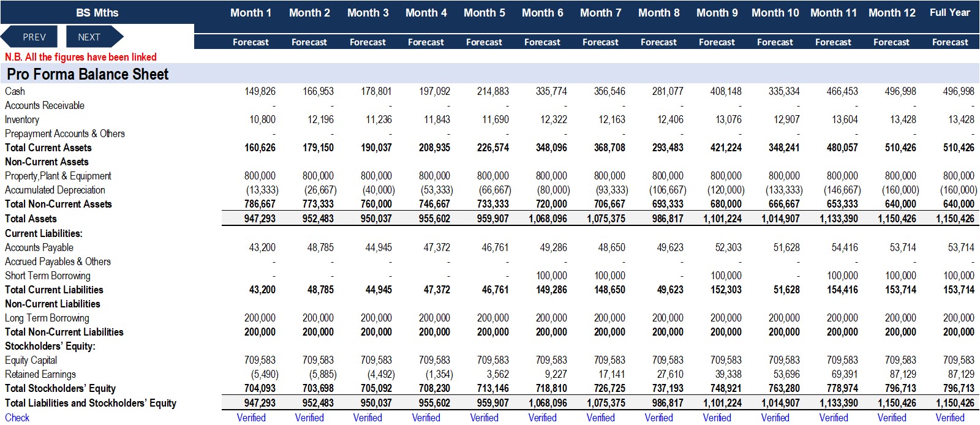Select the Cash row label
The height and width of the screenshot is (425, 980).
(15, 91)
